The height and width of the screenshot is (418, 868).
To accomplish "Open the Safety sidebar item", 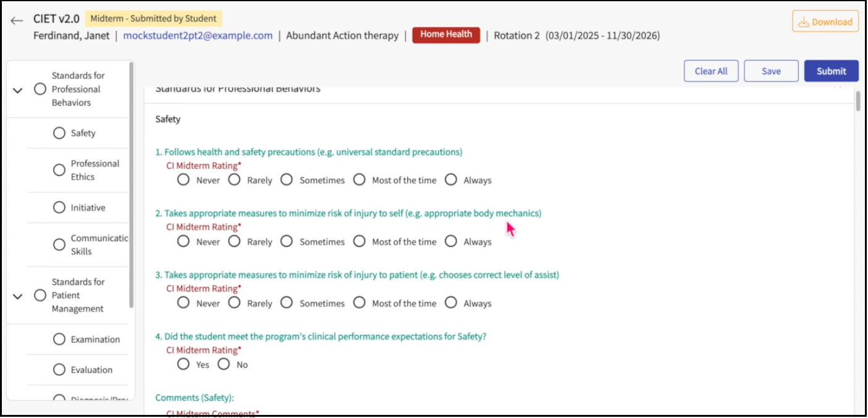I will pyautogui.click(x=83, y=133).
